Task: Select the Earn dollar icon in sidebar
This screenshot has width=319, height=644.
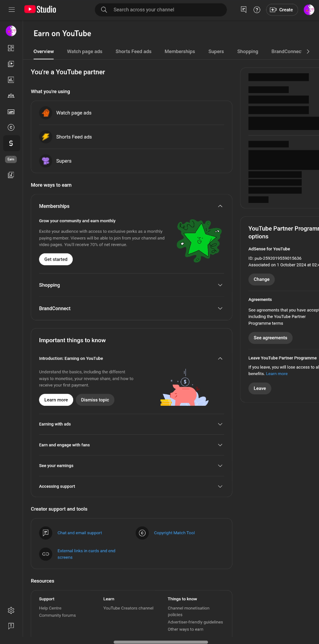Action: [x=11, y=143]
